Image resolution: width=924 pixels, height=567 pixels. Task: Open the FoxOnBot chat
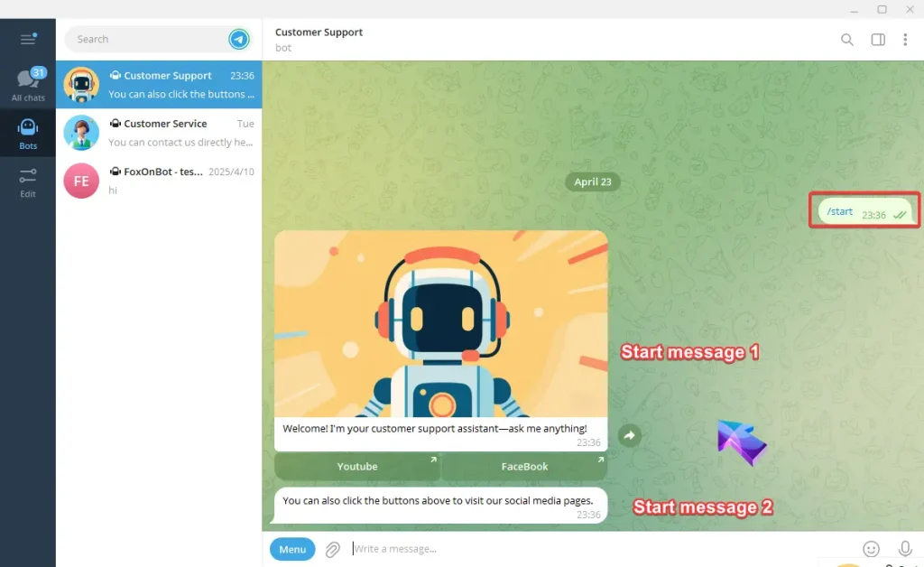(159, 181)
